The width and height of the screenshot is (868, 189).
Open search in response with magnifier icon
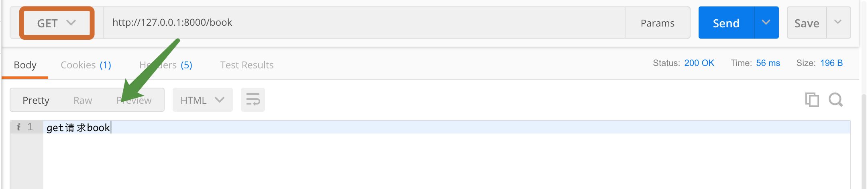coord(836,100)
